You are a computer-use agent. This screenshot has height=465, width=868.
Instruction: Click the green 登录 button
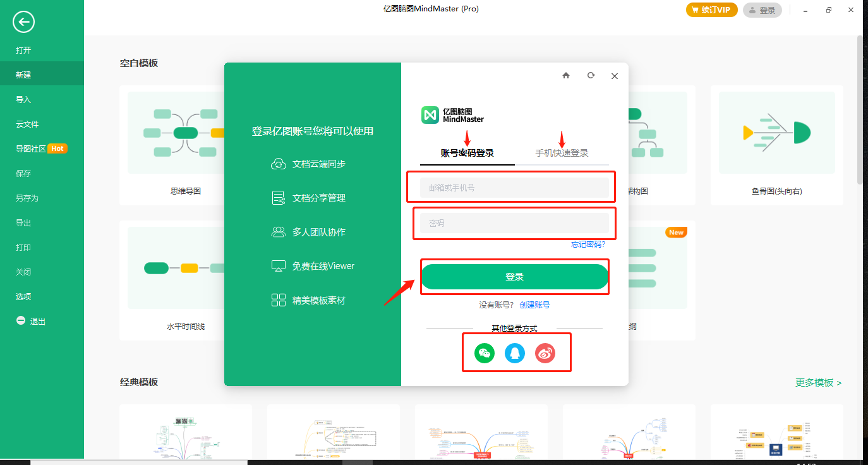click(514, 277)
